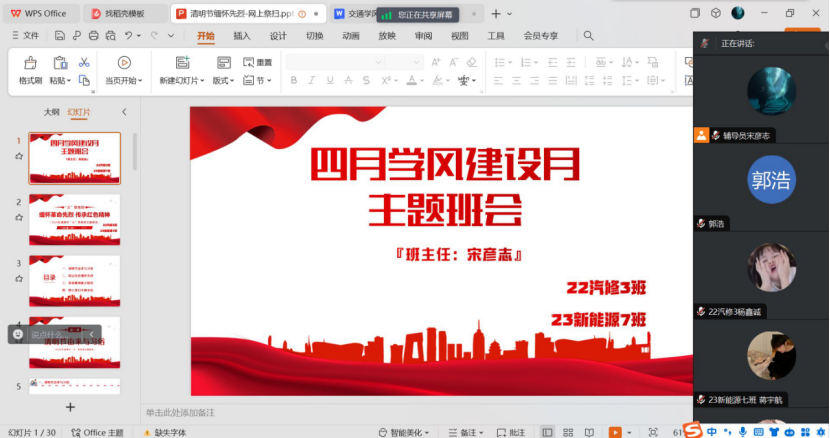This screenshot has height=438, width=830.
Task: Click the Reset (重置) button
Action: click(257, 62)
